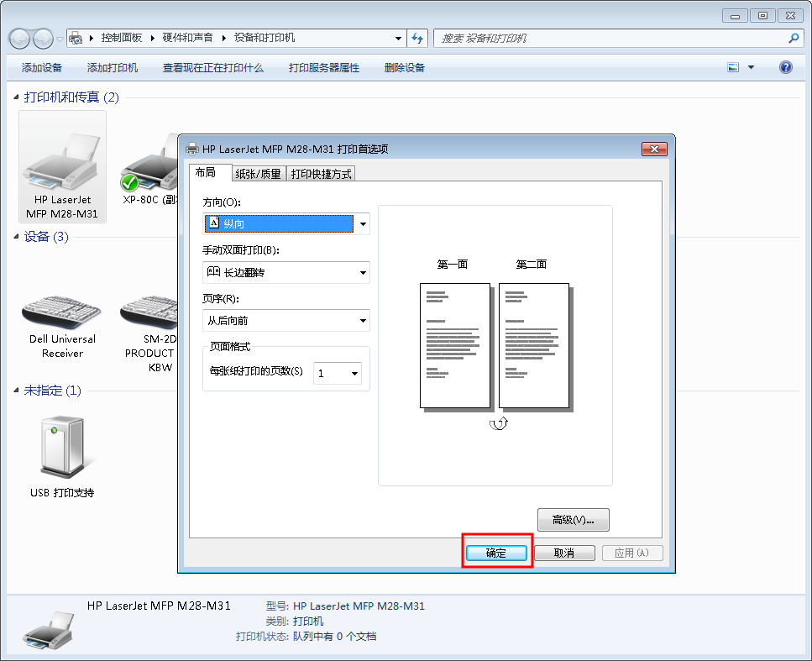Click the Back navigation arrow
The image size is (812, 661).
tap(19, 39)
